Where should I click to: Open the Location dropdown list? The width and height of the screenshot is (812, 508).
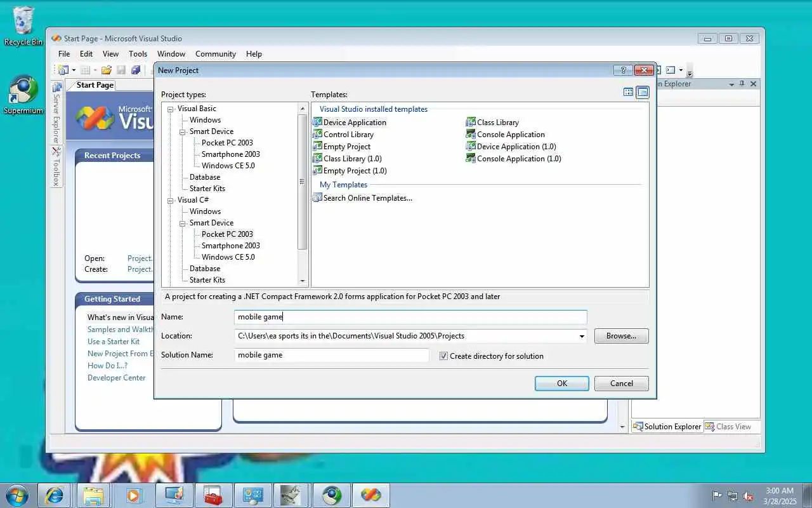tap(582, 336)
